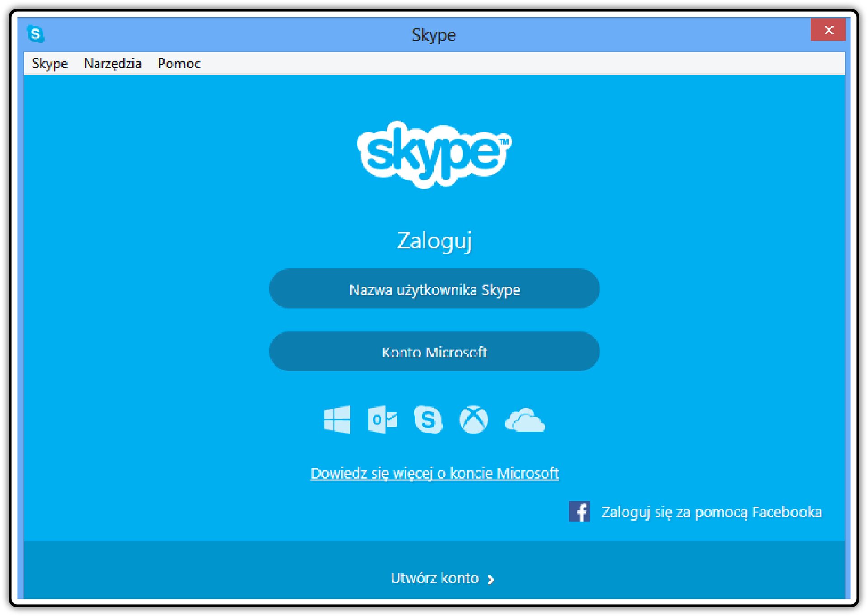Click the Skype S icon below the Konto Microsoft button
868x616 pixels.
point(428,420)
